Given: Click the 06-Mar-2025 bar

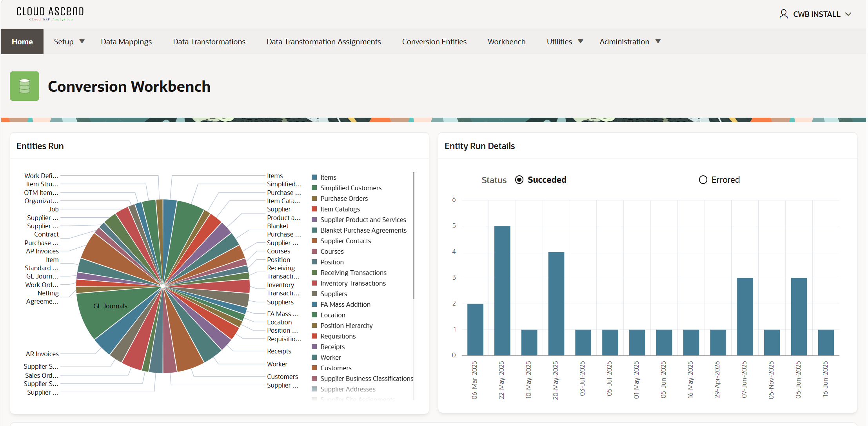Looking at the screenshot, I should pyautogui.click(x=475, y=330).
